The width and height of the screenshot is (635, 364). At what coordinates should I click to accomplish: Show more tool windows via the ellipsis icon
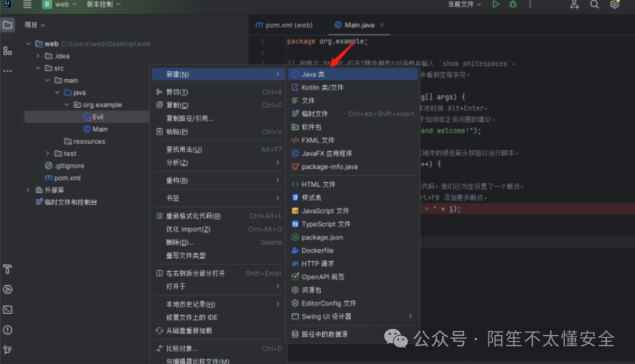tap(8, 71)
